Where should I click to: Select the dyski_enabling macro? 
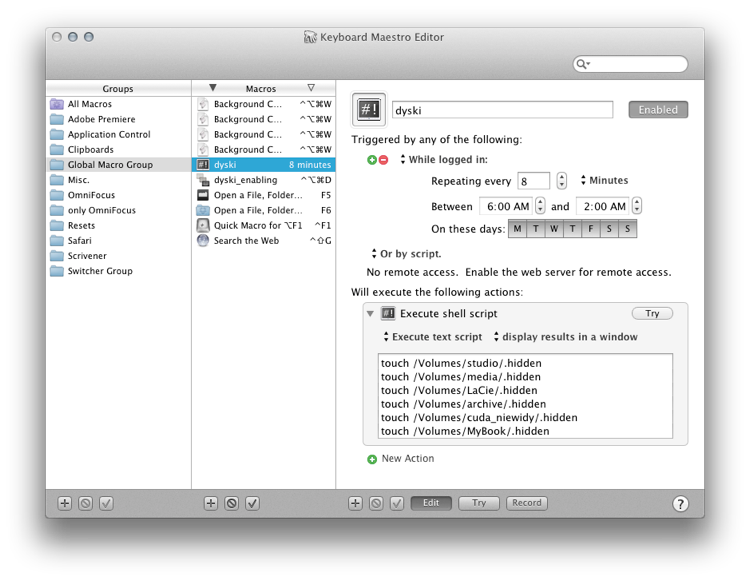click(264, 180)
